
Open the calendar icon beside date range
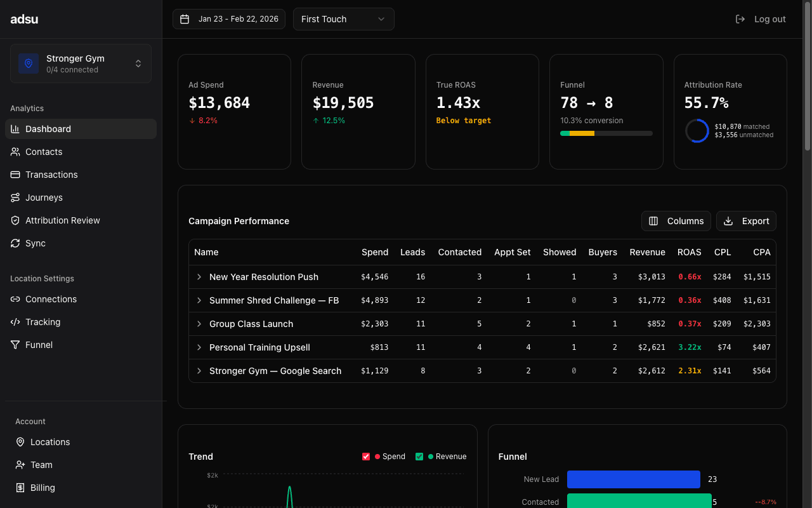[x=185, y=18]
